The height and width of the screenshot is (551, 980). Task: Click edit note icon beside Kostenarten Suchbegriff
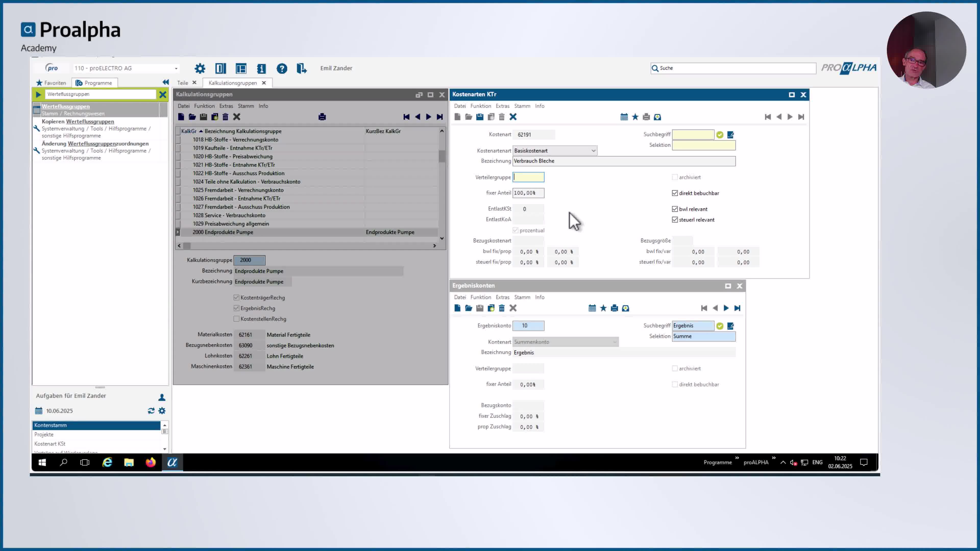click(x=730, y=135)
